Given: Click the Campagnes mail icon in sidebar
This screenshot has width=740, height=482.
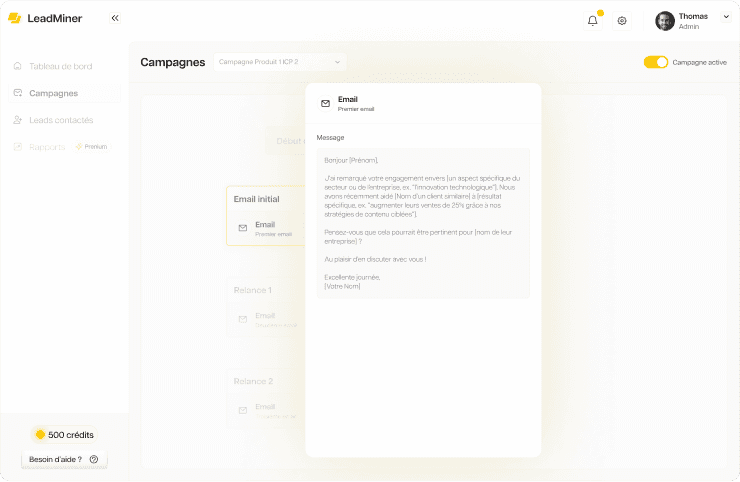Looking at the screenshot, I should click(x=17, y=93).
